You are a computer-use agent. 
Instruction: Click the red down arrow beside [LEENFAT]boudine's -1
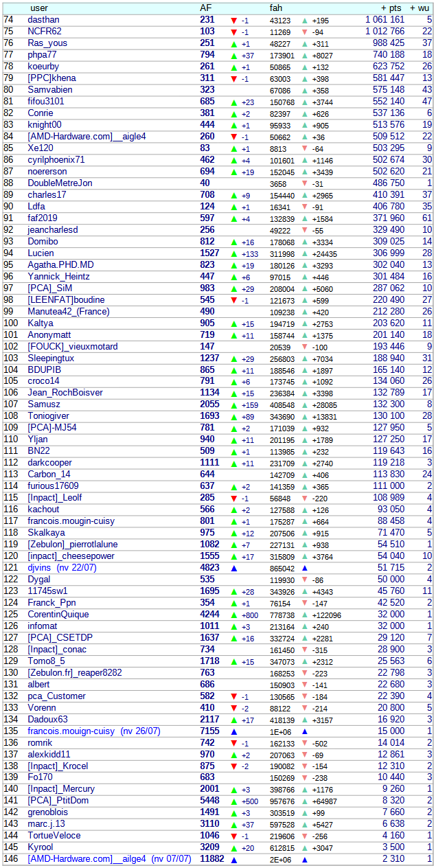click(234, 300)
